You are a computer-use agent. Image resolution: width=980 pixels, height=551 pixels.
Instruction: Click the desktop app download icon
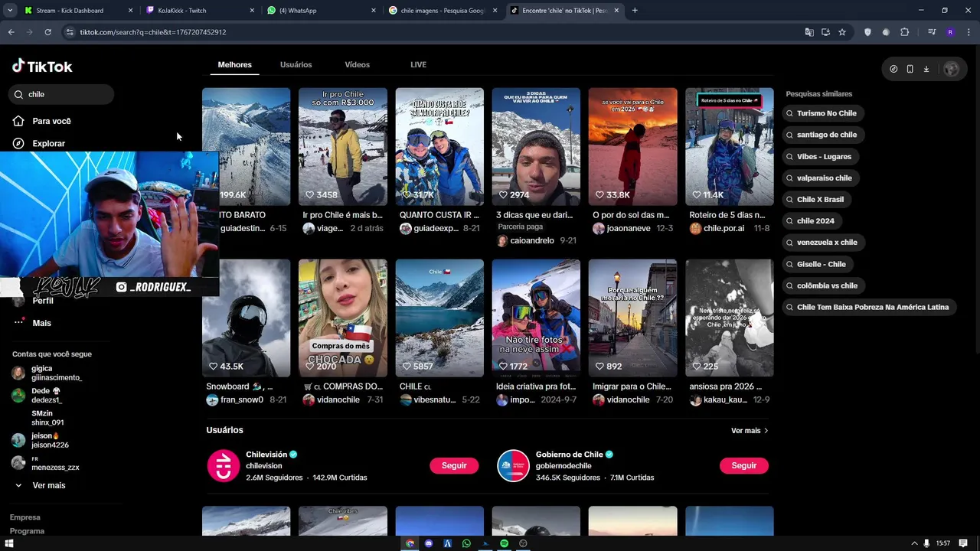point(926,69)
